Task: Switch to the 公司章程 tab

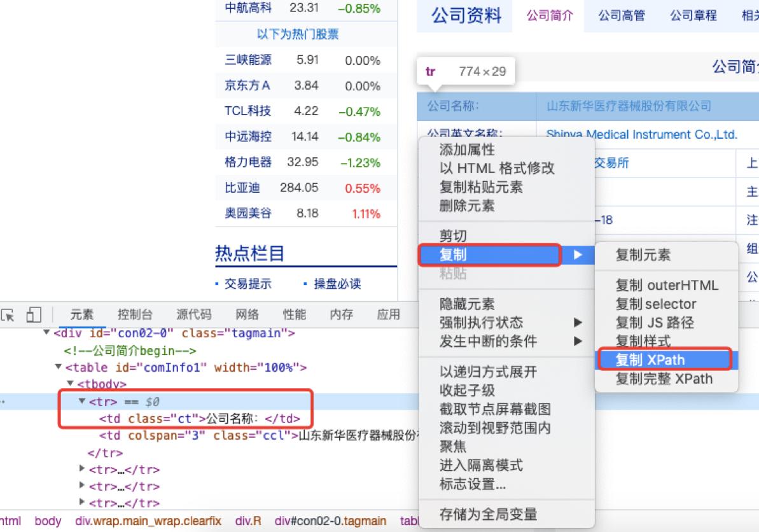Action: click(693, 15)
